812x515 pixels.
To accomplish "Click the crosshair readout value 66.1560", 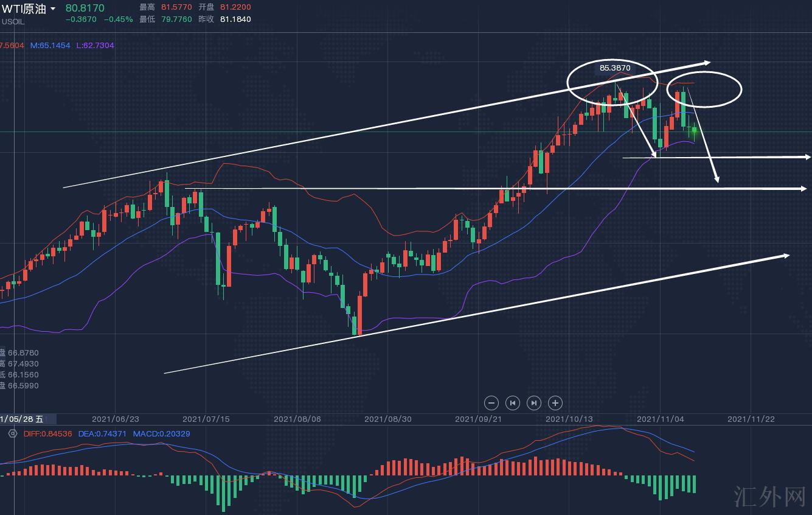I will [x=23, y=375].
